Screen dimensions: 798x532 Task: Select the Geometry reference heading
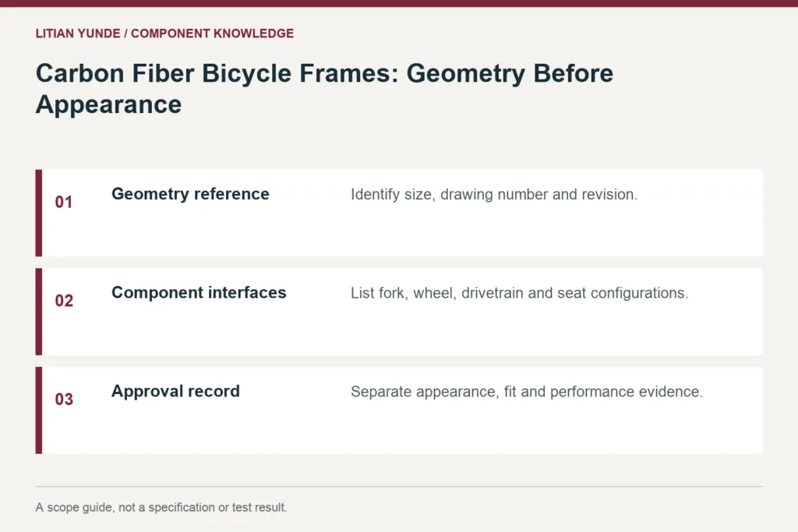[x=190, y=194]
